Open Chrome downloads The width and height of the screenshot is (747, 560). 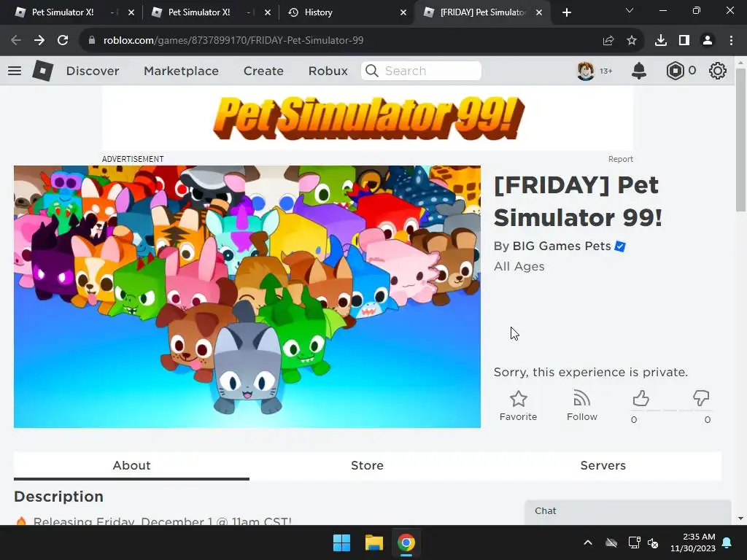661,41
